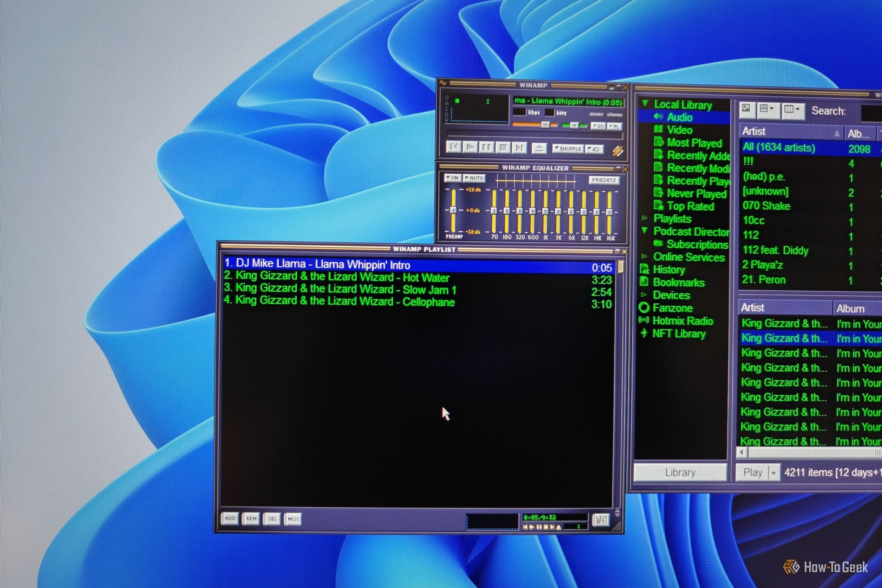The width and height of the screenshot is (882, 588).
Task: Expand the Devices tree node
Action: 644,294
